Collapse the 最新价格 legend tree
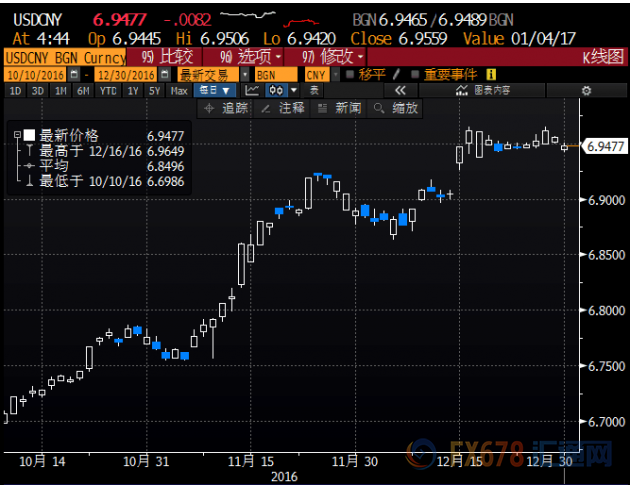Image resolution: width=630 pixels, height=490 pixels. 17,135
